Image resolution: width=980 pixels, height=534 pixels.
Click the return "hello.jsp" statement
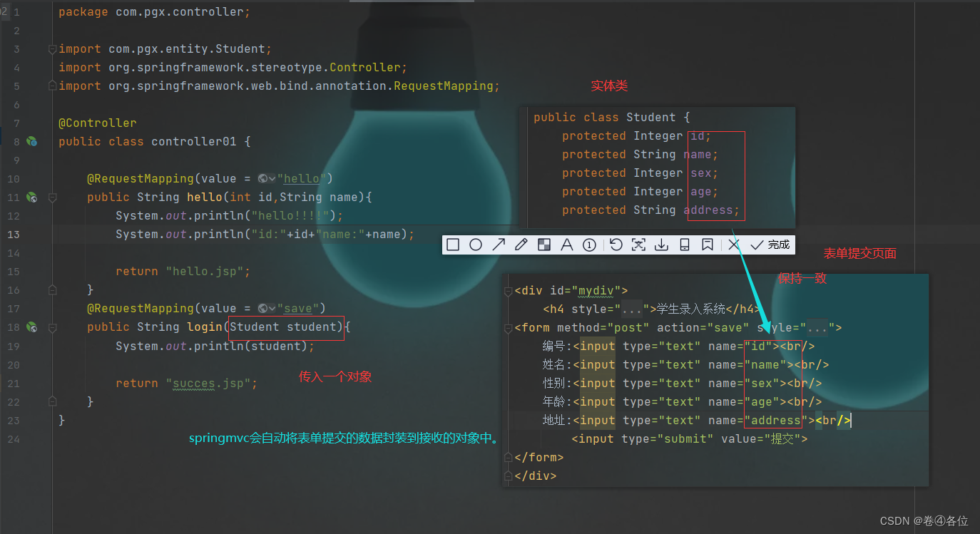[183, 272]
